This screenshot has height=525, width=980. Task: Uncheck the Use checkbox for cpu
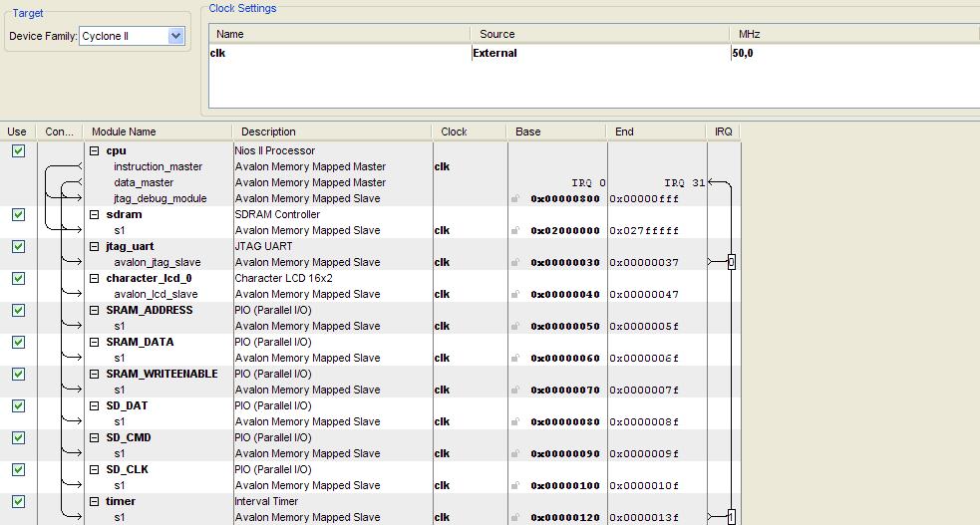click(x=19, y=150)
